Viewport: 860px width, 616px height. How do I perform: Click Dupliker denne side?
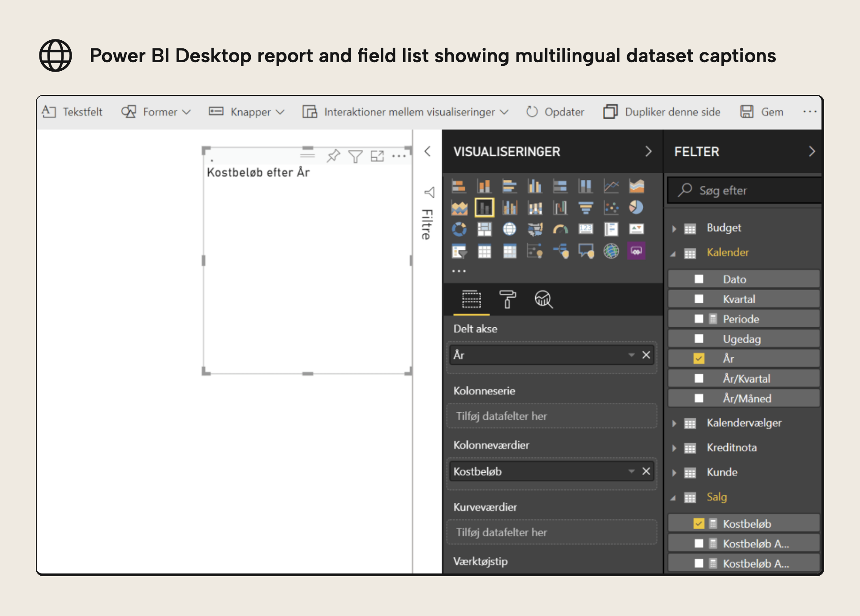(x=662, y=112)
